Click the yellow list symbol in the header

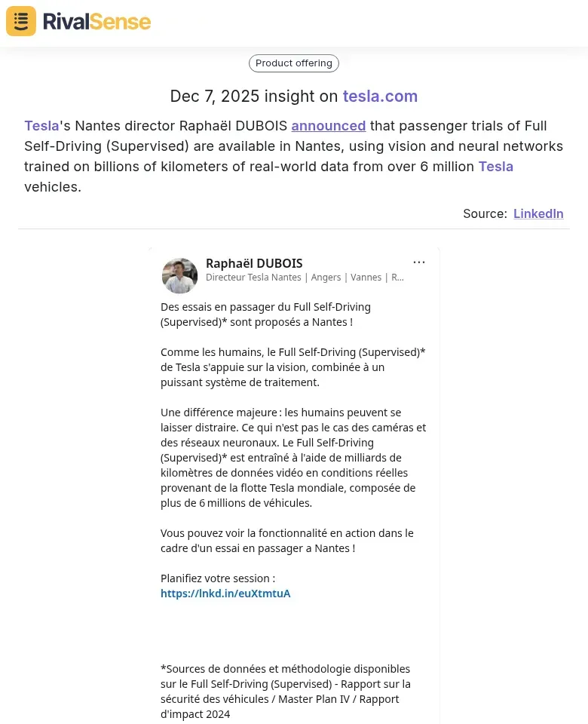point(20,21)
